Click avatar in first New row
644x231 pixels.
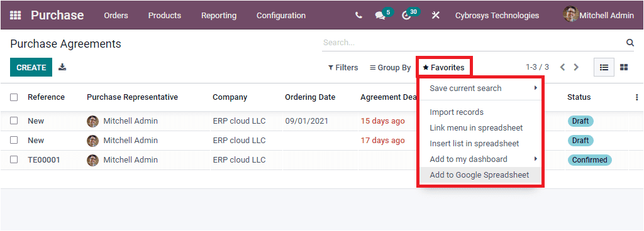(93, 121)
